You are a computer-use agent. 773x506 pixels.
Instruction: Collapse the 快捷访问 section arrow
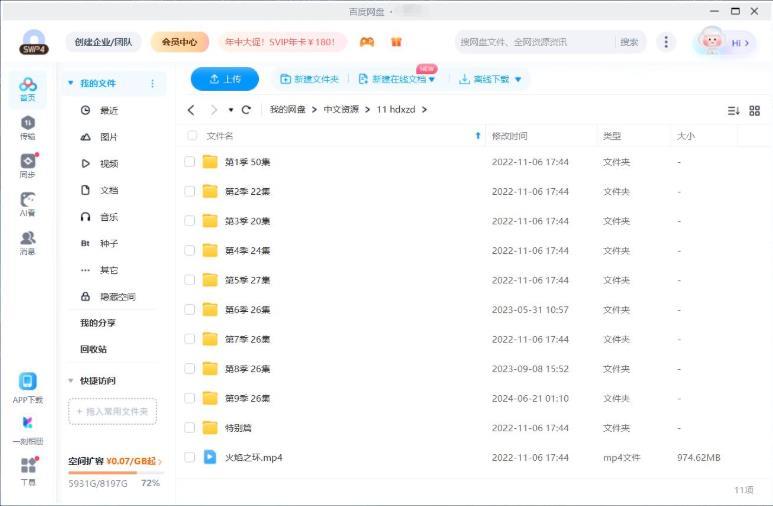[x=71, y=381]
